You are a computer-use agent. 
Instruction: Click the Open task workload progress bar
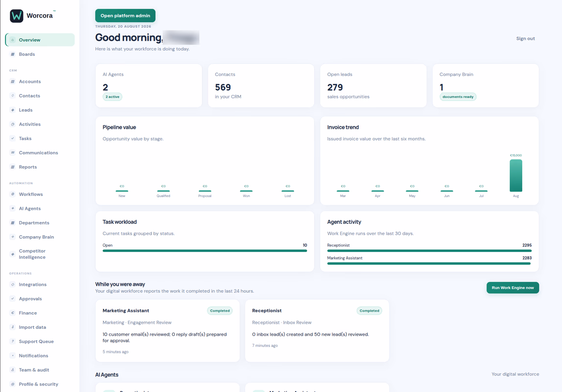[205, 251]
